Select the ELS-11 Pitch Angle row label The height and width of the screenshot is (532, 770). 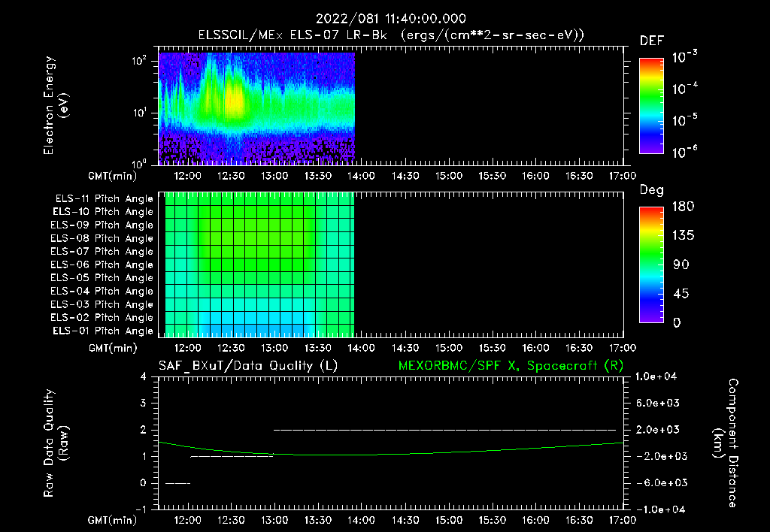[x=104, y=199]
